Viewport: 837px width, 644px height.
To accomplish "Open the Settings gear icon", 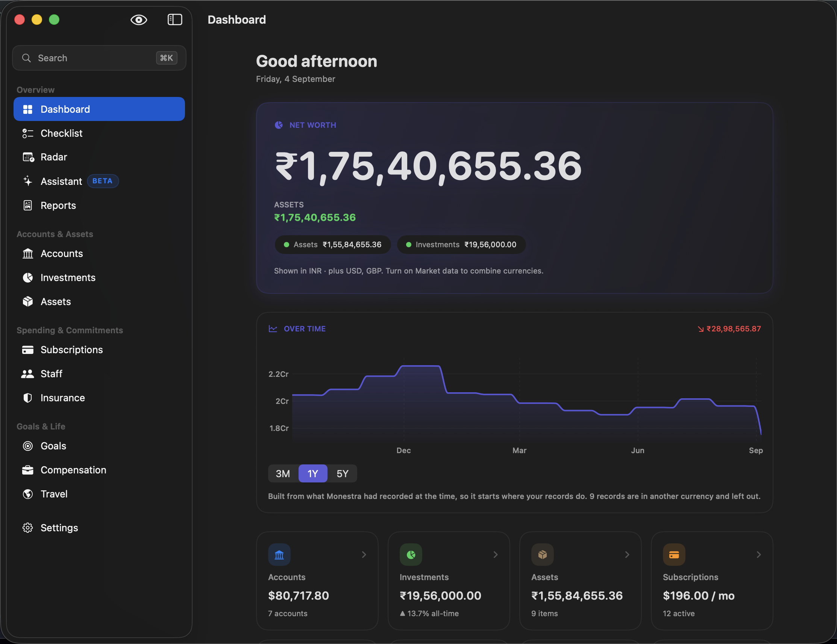I will (x=27, y=528).
